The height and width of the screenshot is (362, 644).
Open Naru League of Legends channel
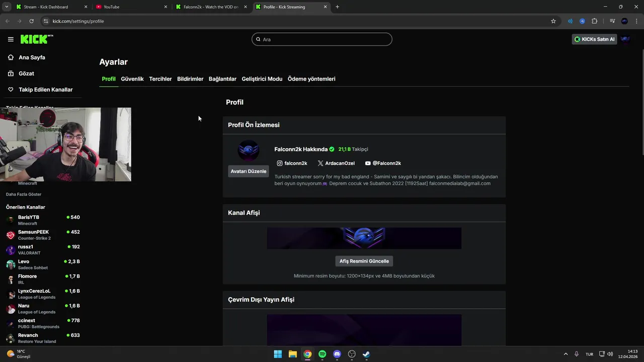pos(43,308)
